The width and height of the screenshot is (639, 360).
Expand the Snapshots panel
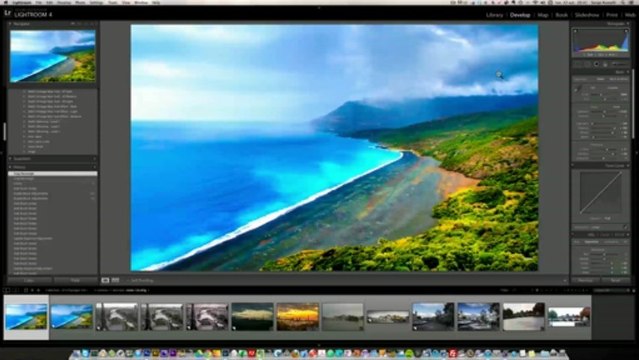click(10, 159)
